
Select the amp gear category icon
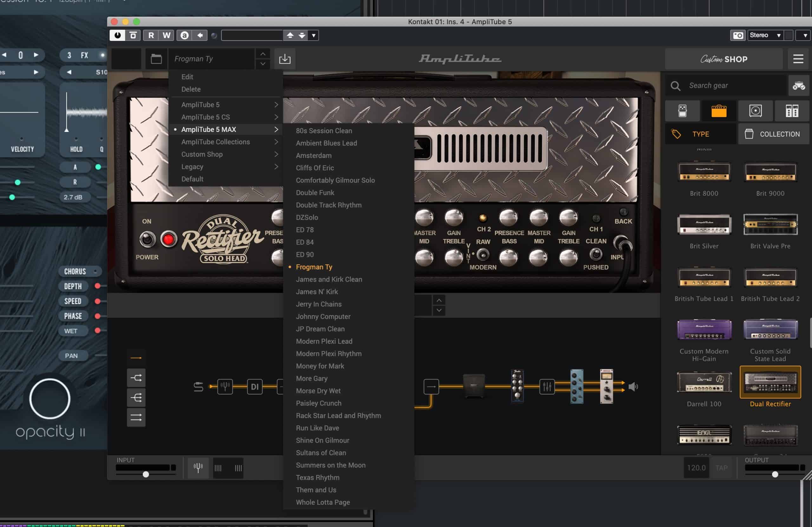pyautogui.click(x=719, y=111)
